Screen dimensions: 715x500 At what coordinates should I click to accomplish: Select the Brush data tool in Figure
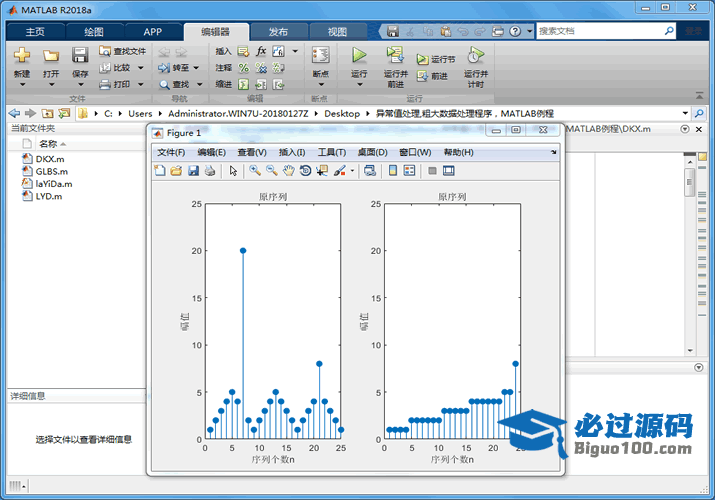point(339,170)
